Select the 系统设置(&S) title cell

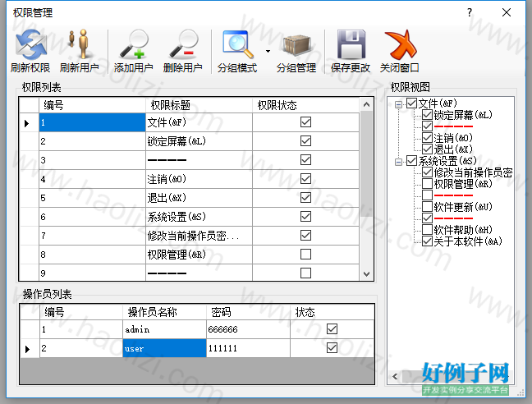(199, 217)
